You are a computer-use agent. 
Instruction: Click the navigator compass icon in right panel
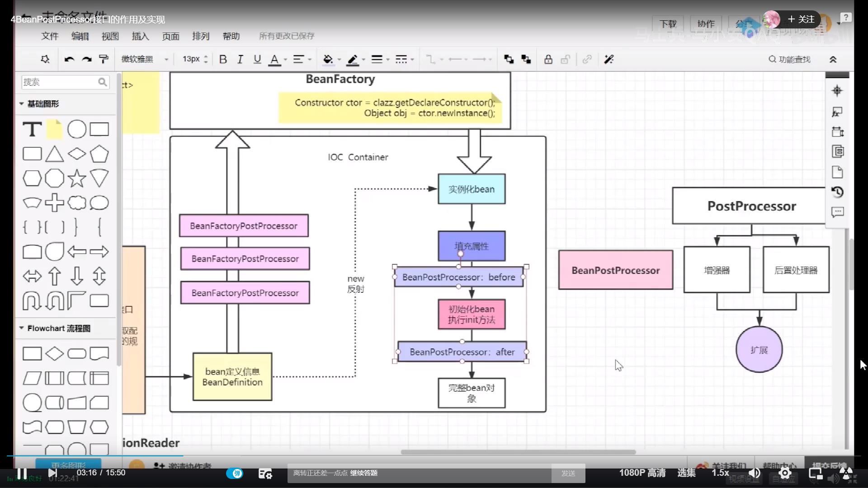point(837,91)
